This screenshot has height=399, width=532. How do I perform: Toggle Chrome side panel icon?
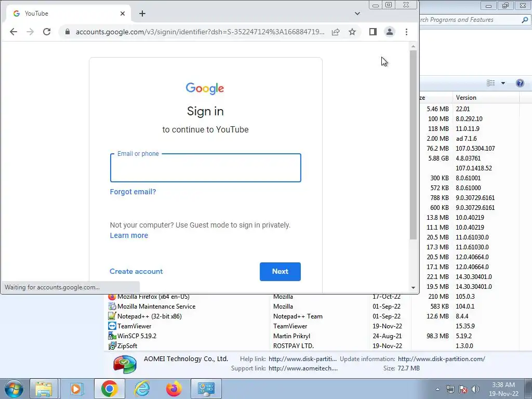[373, 32]
